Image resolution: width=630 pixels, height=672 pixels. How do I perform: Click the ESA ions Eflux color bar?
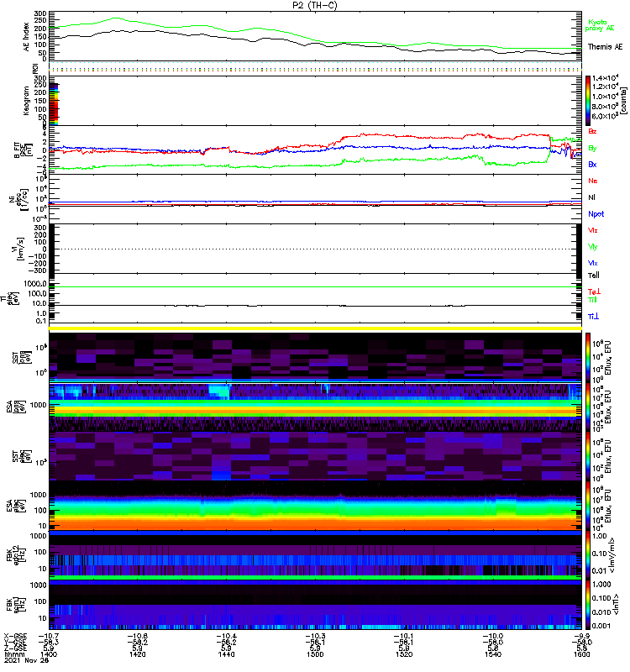588,407
